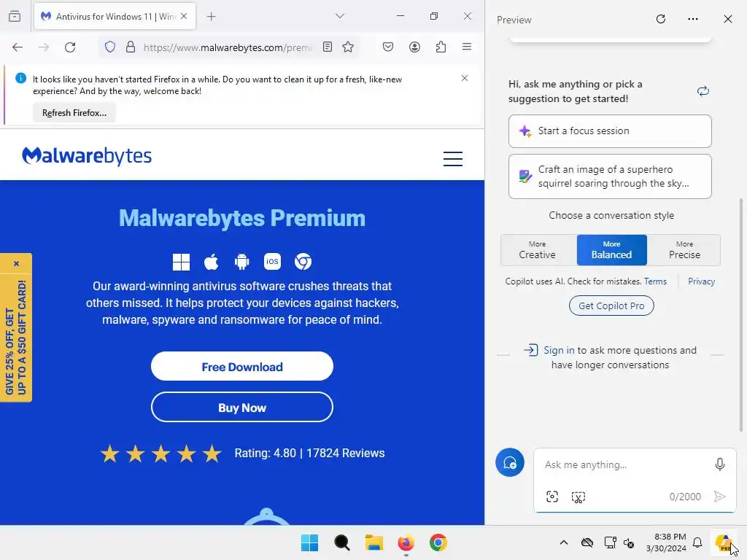747x560 pixels.
Task: Click the iOS platform icon
Action: 273,262
